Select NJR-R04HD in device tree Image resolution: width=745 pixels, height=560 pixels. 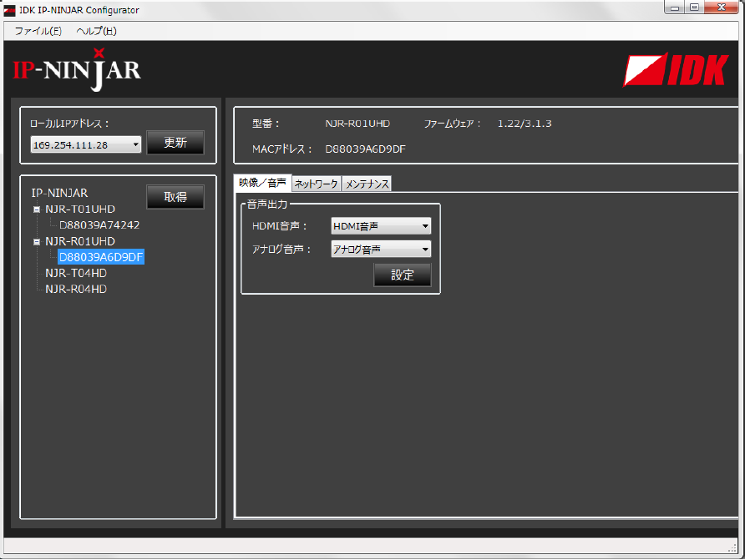(76, 289)
